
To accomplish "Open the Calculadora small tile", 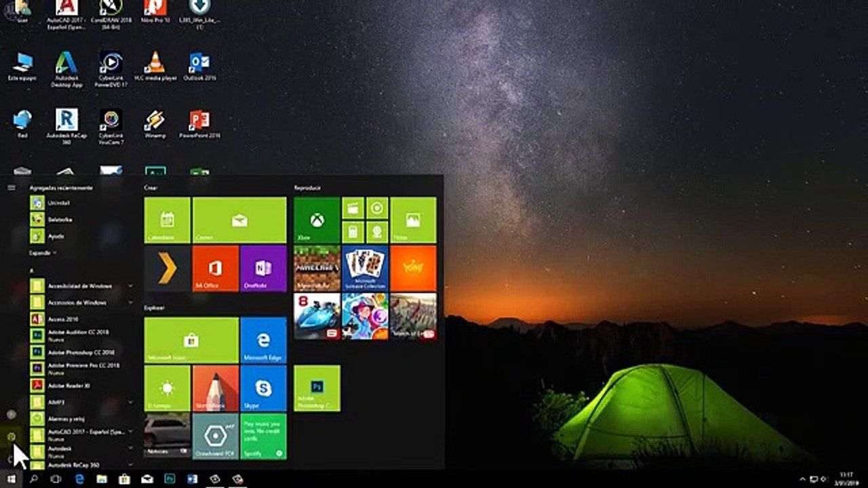I will tap(353, 232).
